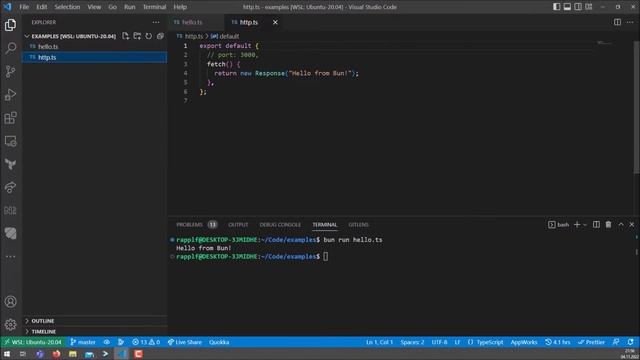Click the master branch in status bar
640x360 pixels.
(83, 342)
